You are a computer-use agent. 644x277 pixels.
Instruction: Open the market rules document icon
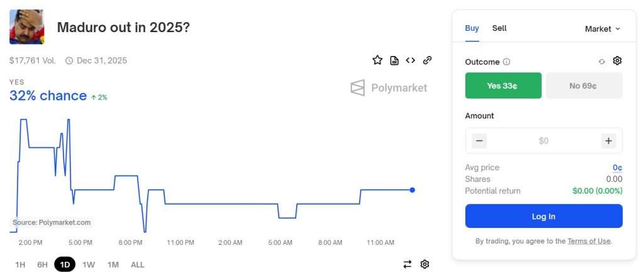tap(394, 60)
